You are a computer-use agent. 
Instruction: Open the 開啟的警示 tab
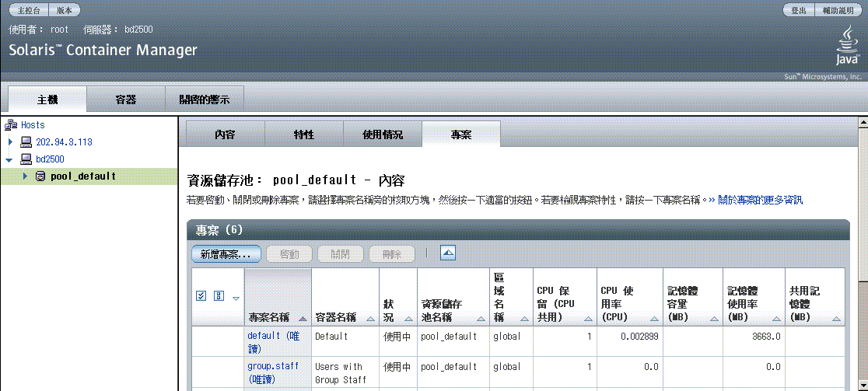pos(205,99)
